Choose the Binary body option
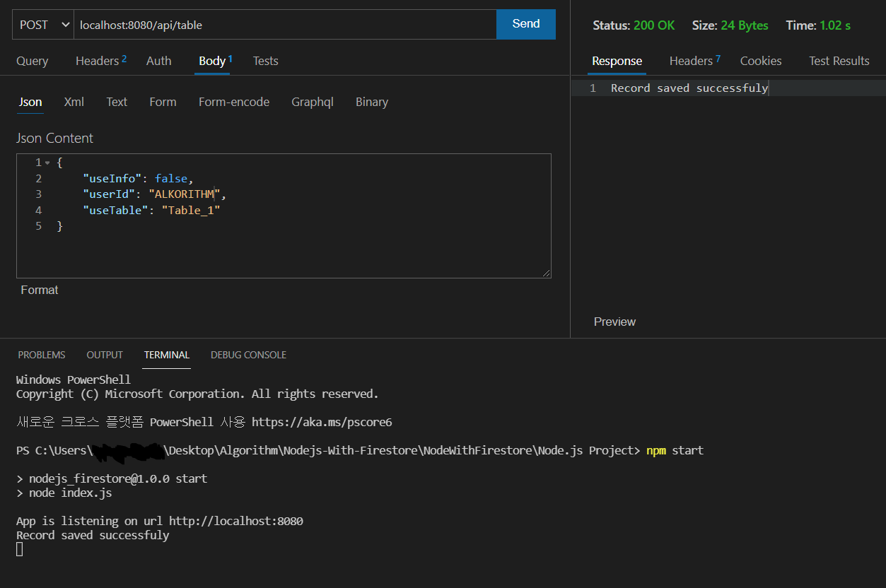 tap(371, 102)
